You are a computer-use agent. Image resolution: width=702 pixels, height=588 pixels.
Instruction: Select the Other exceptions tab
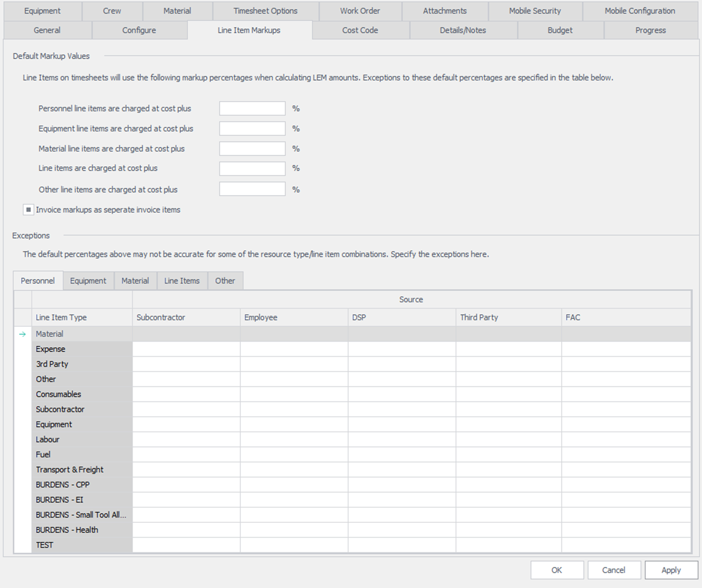coord(225,281)
